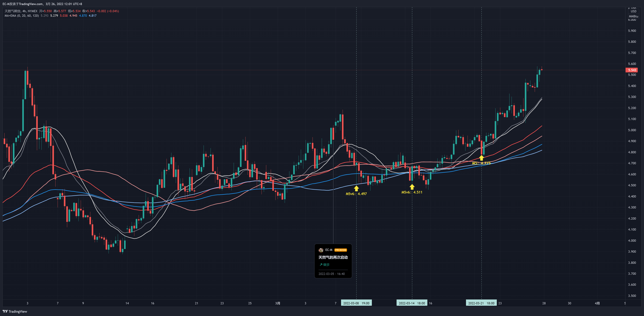Click the MA+EMA (0, 20, 60, 120) indicator legend
Viewport: 644px width, 316px height.
[x=22, y=15]
